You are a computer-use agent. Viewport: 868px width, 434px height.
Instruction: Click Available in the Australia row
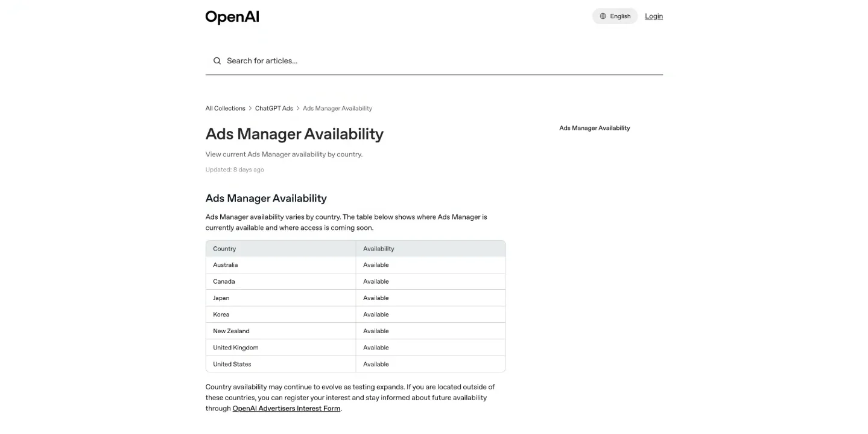click(x=376, y=265)
